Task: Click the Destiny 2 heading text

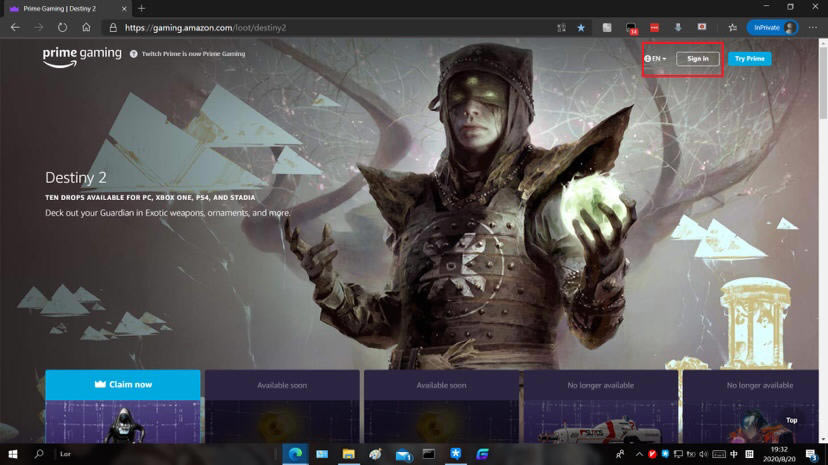Action: point(76,177)
